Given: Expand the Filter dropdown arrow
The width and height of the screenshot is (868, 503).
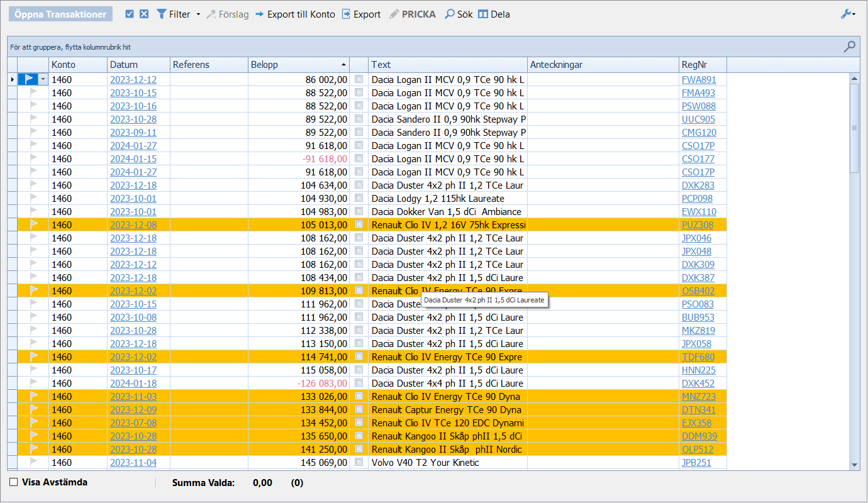Looking at the screenshot, I should coord(198,14).
